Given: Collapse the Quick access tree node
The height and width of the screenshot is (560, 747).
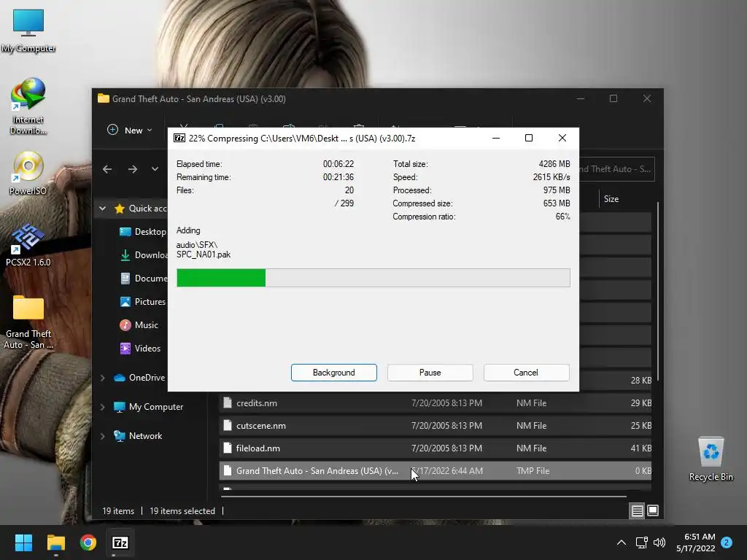Looking at the screenshot, I should pyautogui.click(x=102, y=208).
